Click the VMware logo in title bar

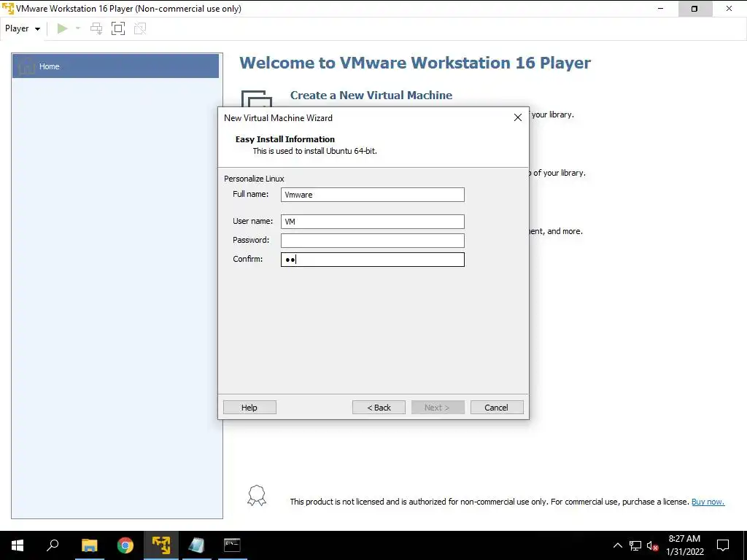point(8,9)
